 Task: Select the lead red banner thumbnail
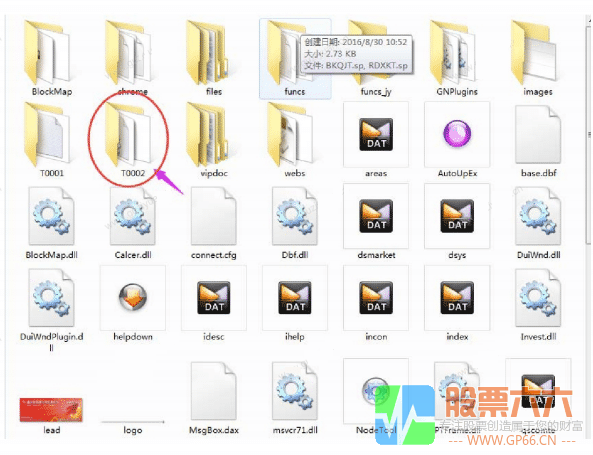(x=51, y=410)
